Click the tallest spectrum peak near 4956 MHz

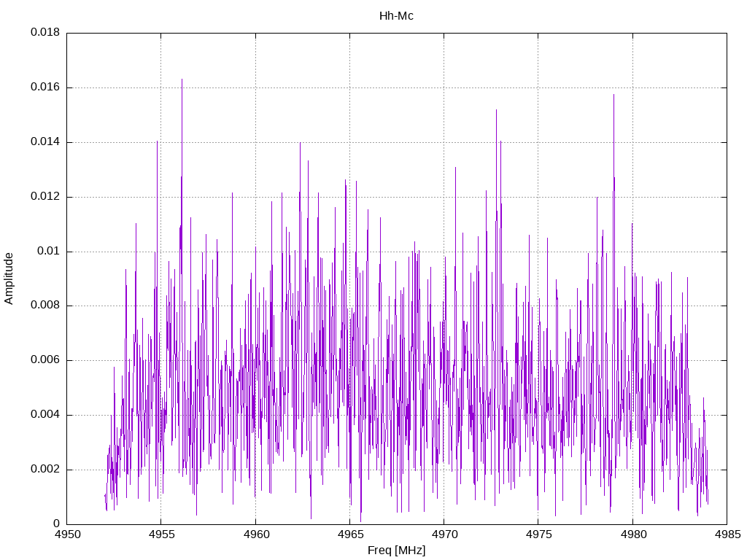(x=182, y=79)
